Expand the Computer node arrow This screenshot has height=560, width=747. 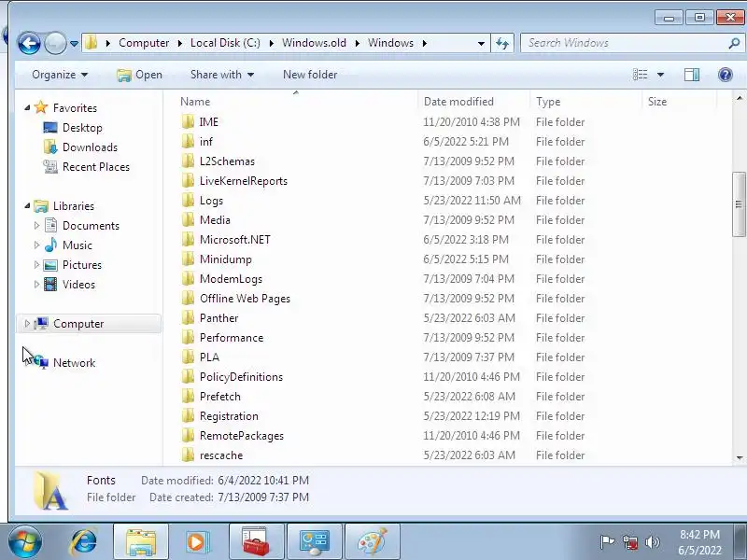click(x=27, y=324)
